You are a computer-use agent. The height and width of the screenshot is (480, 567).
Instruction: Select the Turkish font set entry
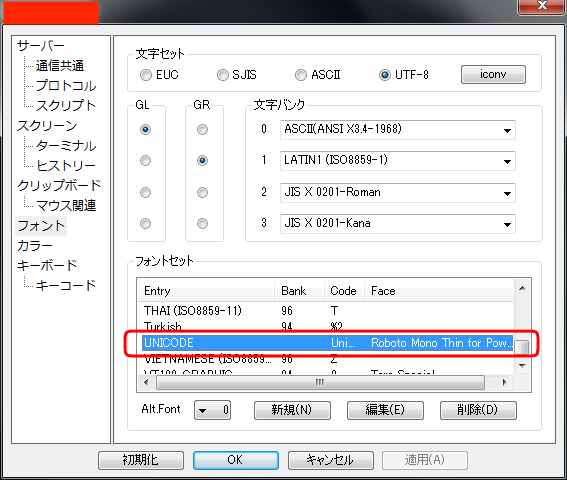325,327
